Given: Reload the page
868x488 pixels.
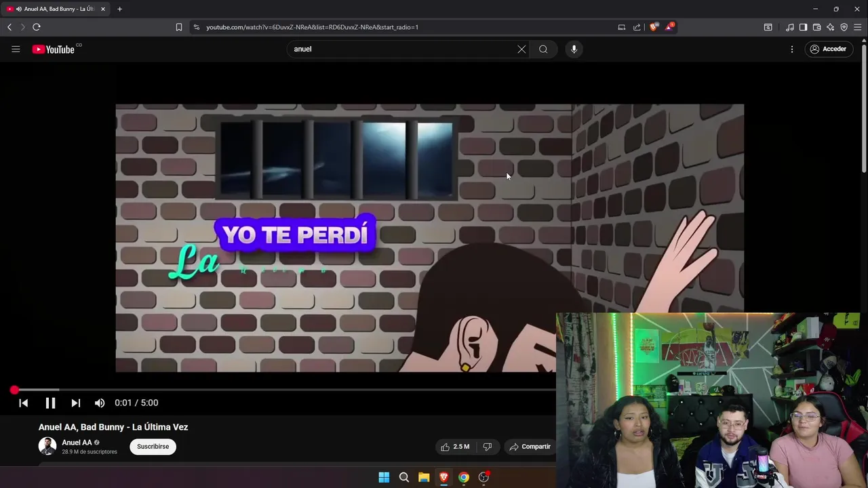Looking at the screenshot, I should pyautogui.click(x=37, y=27).
